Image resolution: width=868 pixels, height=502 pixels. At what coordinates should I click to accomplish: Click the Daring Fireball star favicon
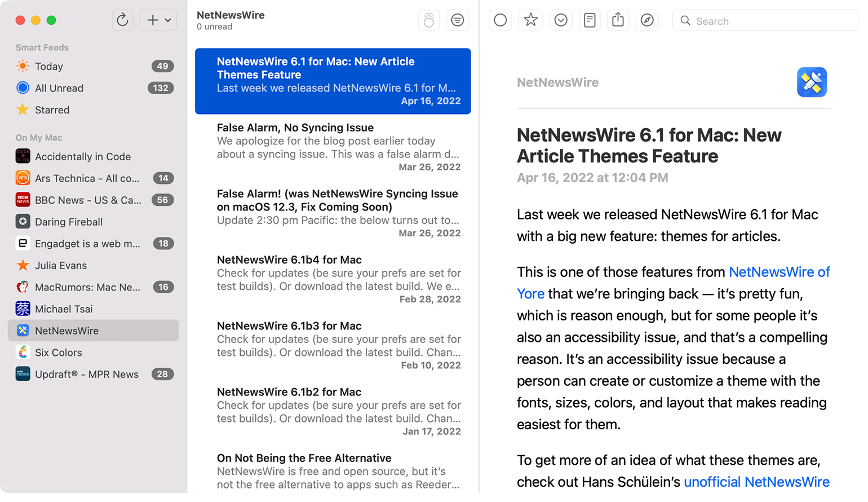[x=23, y=222]
